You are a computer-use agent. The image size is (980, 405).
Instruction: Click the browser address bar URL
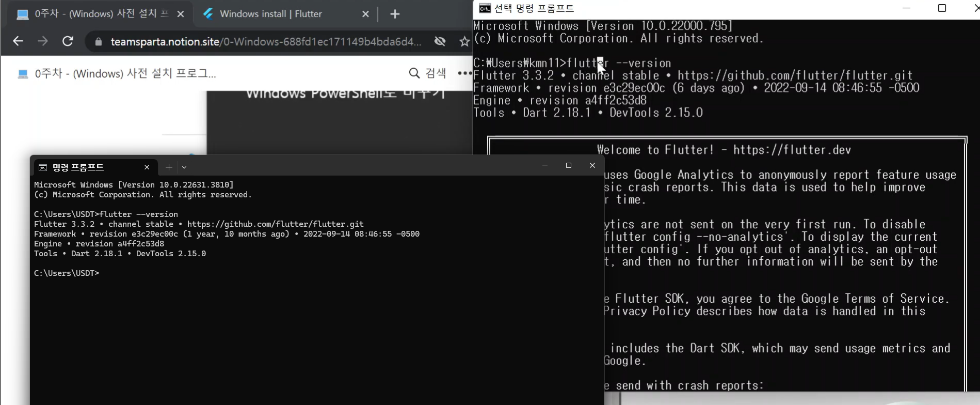[x=266, y=42]
